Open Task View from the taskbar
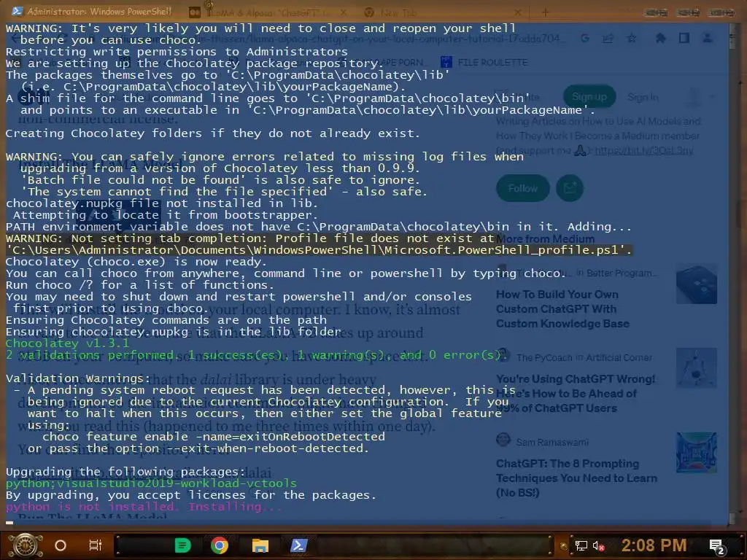 pos(96,545)
